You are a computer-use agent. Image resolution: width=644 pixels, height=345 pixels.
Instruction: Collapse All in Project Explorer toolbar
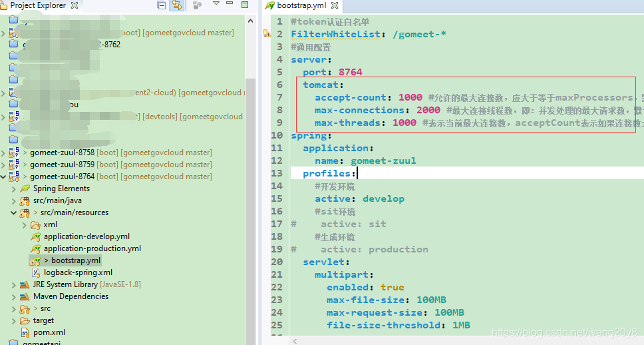[162, 5]
